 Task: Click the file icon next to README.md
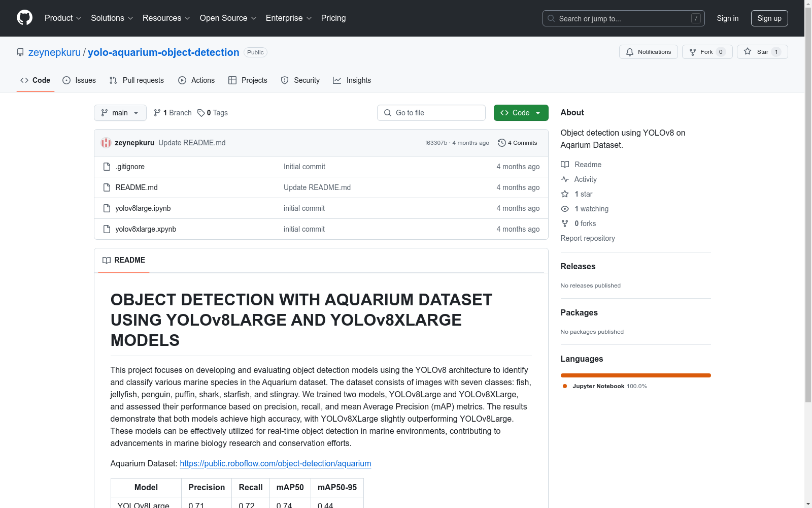point(107,187)
